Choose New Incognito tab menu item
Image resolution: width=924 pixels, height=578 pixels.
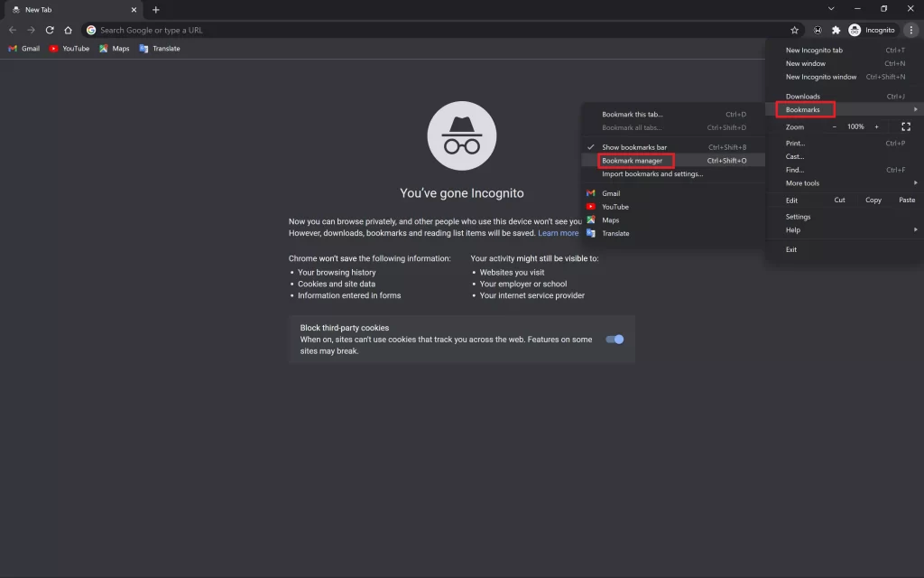point(845,51)
